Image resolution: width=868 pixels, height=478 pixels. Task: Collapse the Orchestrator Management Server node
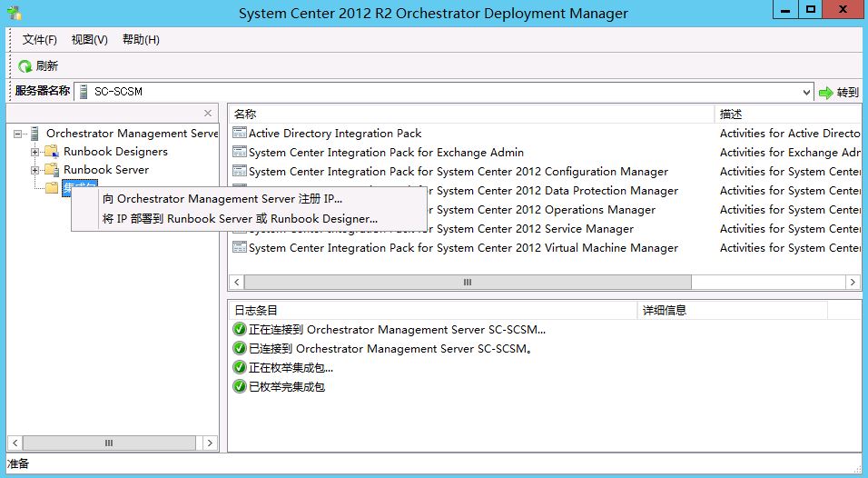point(18,134)
